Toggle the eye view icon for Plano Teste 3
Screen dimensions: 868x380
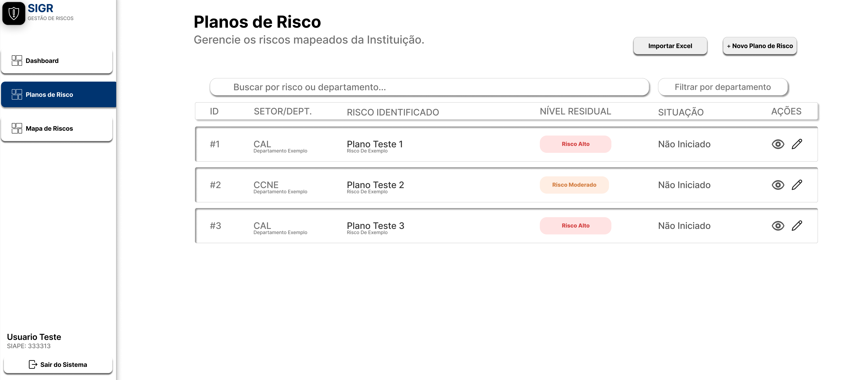tap(778, 226)
